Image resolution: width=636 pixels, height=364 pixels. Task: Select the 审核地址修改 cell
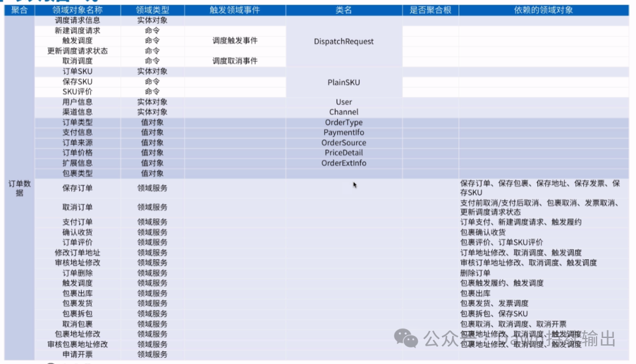click(78, 262)
